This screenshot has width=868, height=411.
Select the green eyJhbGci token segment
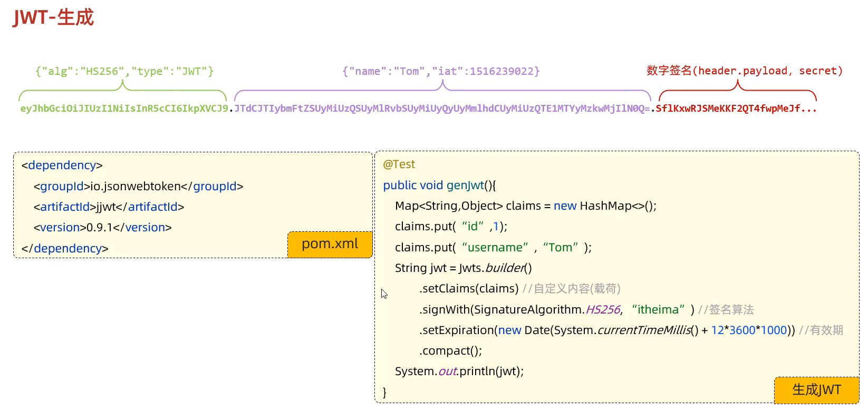[x=124, y=109]
